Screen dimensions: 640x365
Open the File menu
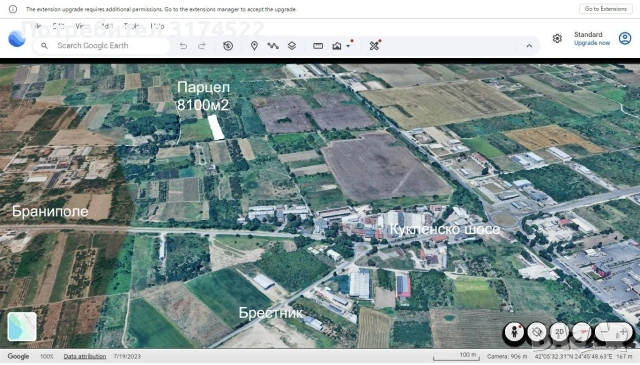(x=37, y=26)
